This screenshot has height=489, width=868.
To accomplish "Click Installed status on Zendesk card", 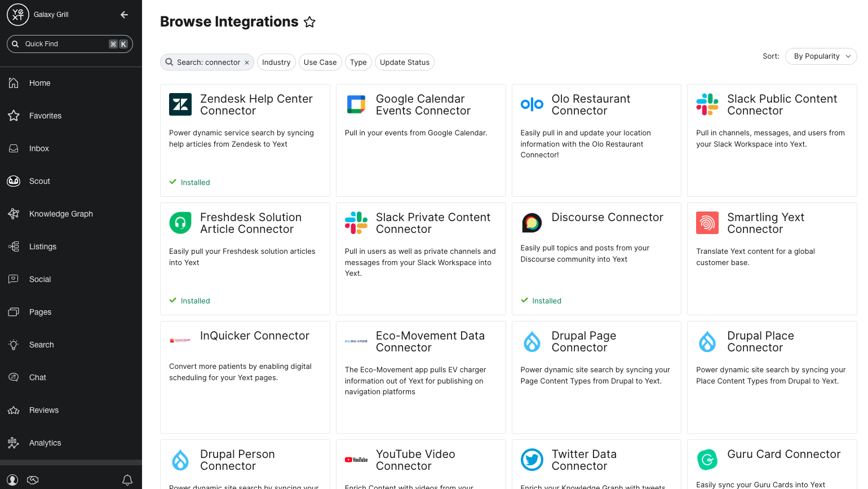I will click(x=190, y=182).
